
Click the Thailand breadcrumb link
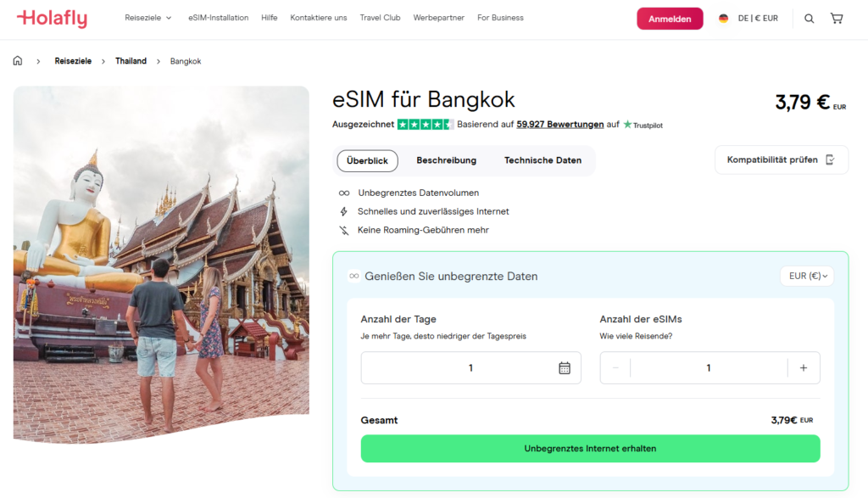[x=131, y=61]
